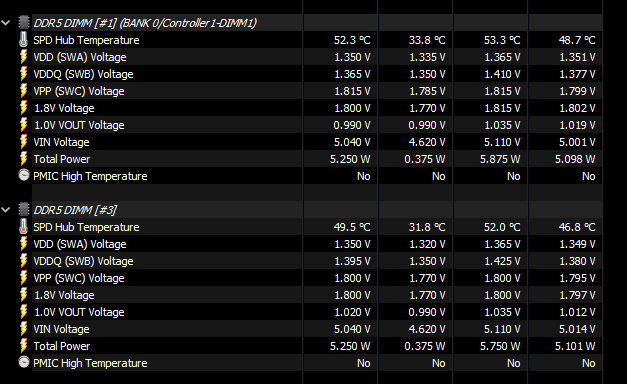Click lightning icon beside DIMM [#3] Total Power

[x=24, y=346]
